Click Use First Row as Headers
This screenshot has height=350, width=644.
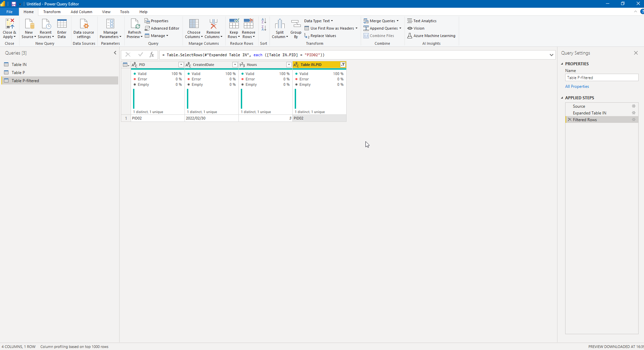tap(331, 28)
